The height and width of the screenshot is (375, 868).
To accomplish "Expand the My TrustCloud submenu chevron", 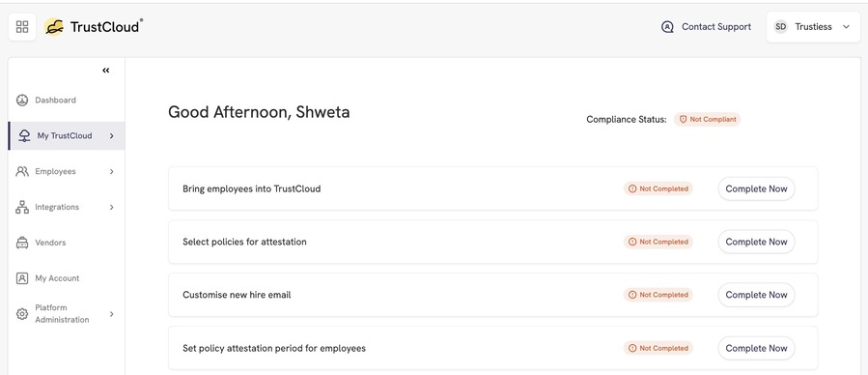I will tap(111, 135).
